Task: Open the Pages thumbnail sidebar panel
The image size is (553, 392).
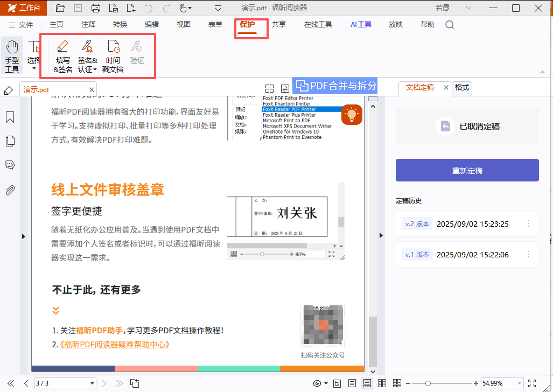Action: click(x=10, y=141)
